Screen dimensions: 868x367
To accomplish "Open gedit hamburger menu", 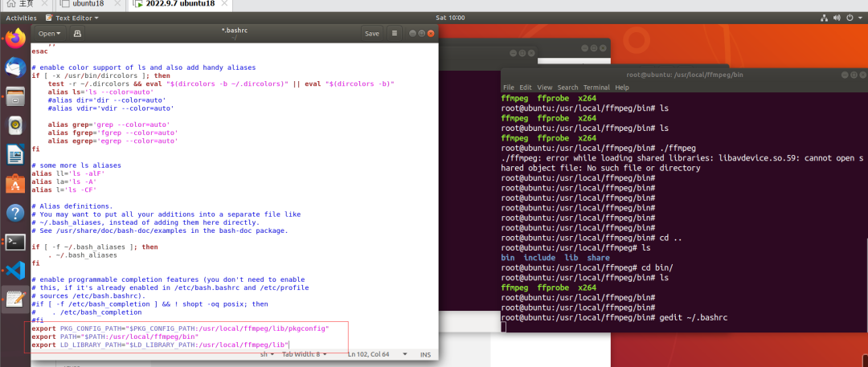I will coord(394,34).
